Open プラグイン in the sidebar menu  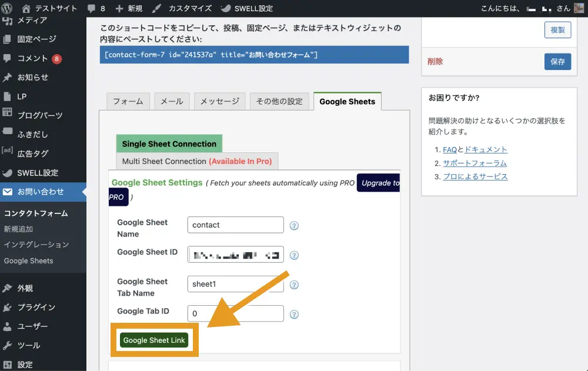36,308
